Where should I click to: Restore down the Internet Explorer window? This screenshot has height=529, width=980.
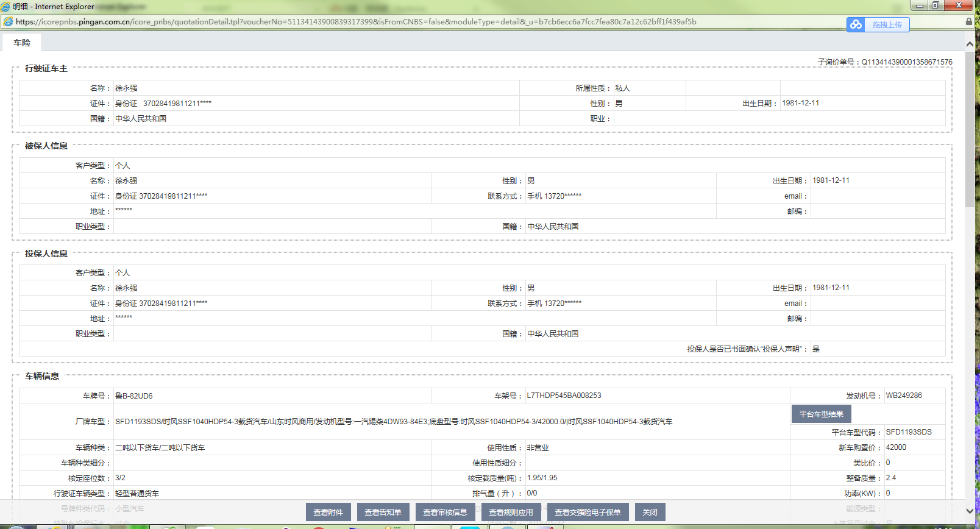click(936, 5)
